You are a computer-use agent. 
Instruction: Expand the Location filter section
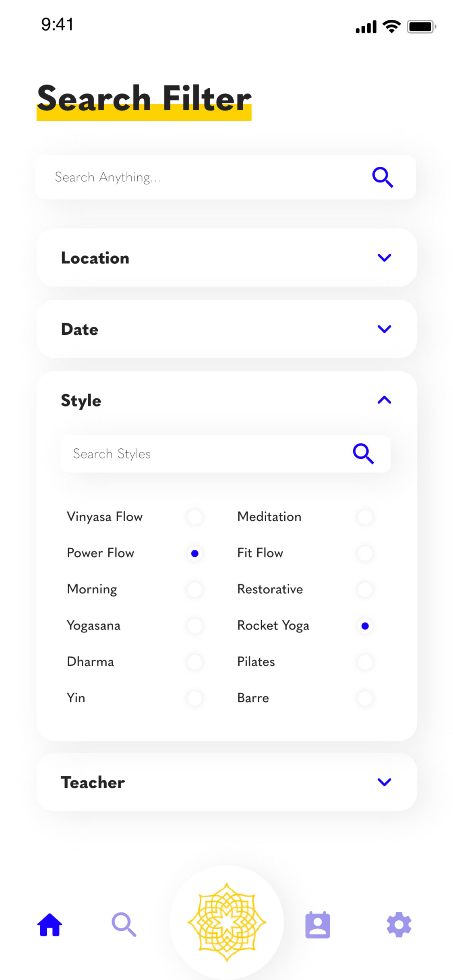click(384, 258)
